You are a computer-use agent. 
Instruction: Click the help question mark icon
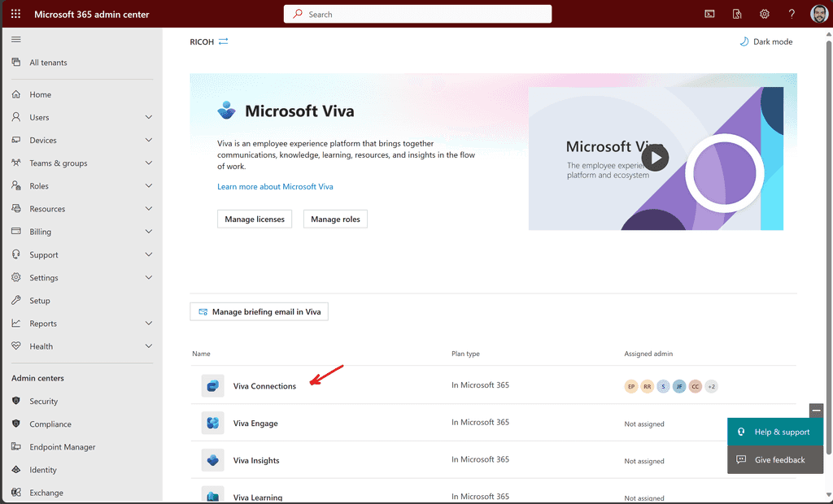tap(792, 14)
